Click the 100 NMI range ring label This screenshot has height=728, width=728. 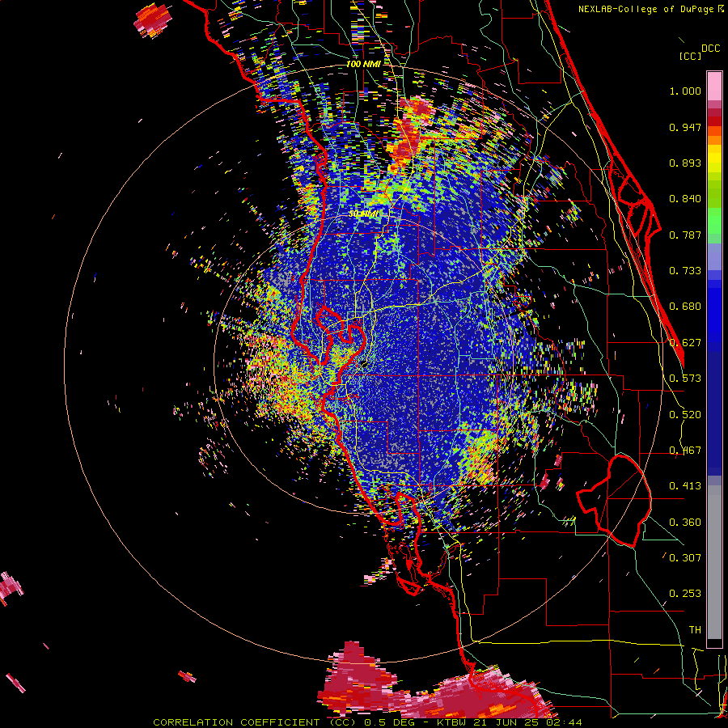pos(363,64)
